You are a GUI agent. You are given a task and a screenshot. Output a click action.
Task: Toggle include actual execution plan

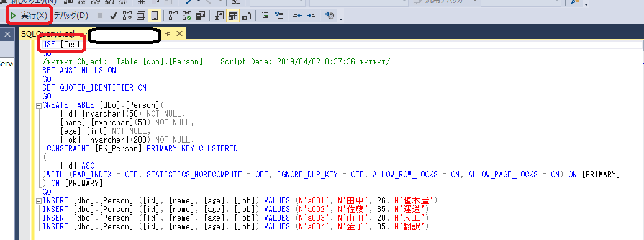[173, 16]
